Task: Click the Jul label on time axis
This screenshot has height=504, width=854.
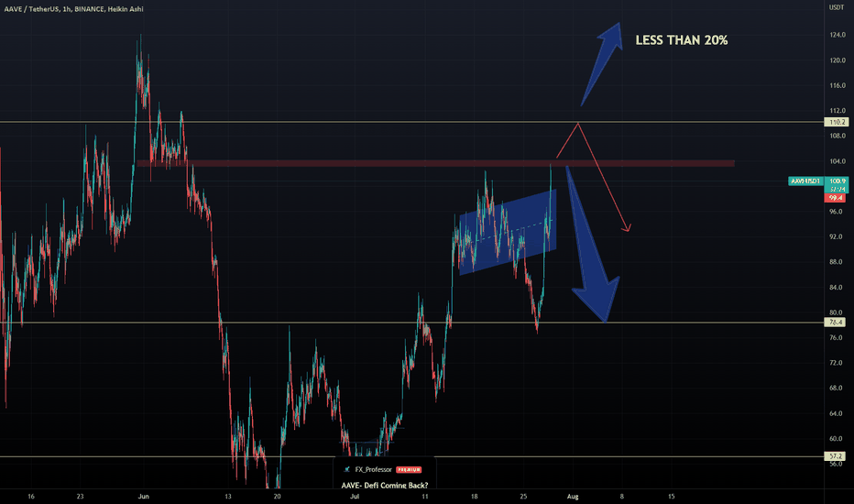Action: point(355,497)
